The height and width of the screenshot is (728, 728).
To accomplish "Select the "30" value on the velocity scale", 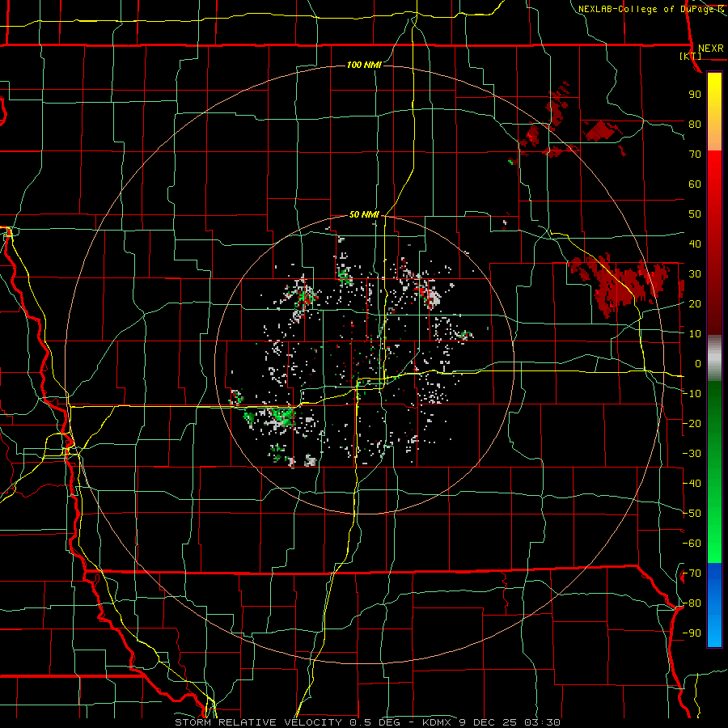I will coord(695,274).
